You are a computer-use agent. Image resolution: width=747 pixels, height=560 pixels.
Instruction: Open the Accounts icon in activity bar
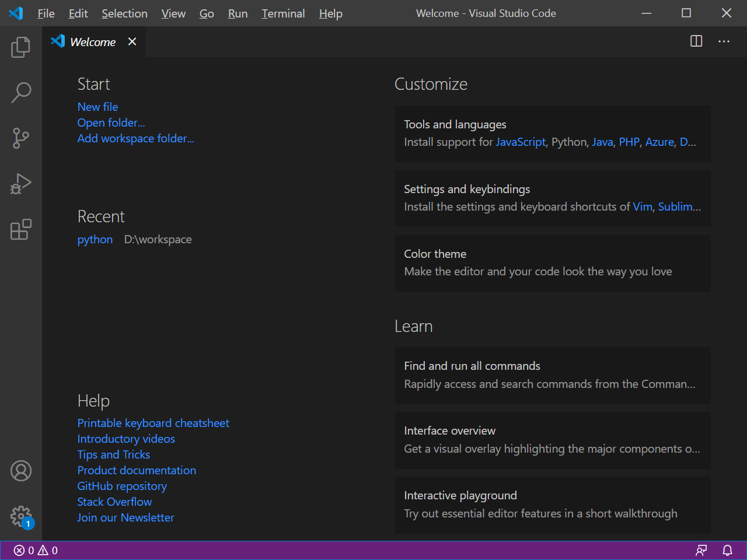[21, 471]
